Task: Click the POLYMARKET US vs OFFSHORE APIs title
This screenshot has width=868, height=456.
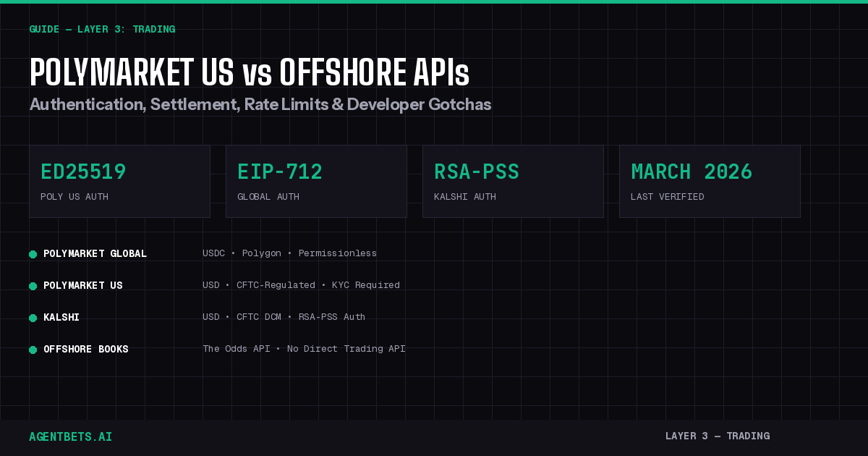Action: tap(249, 72)
